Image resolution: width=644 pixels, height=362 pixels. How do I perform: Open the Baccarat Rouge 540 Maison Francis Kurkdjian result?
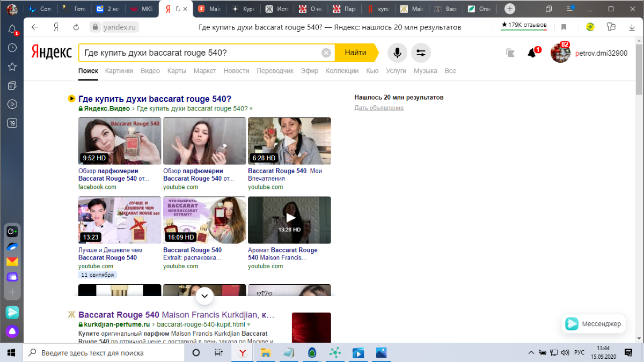(x=177, y=315)
